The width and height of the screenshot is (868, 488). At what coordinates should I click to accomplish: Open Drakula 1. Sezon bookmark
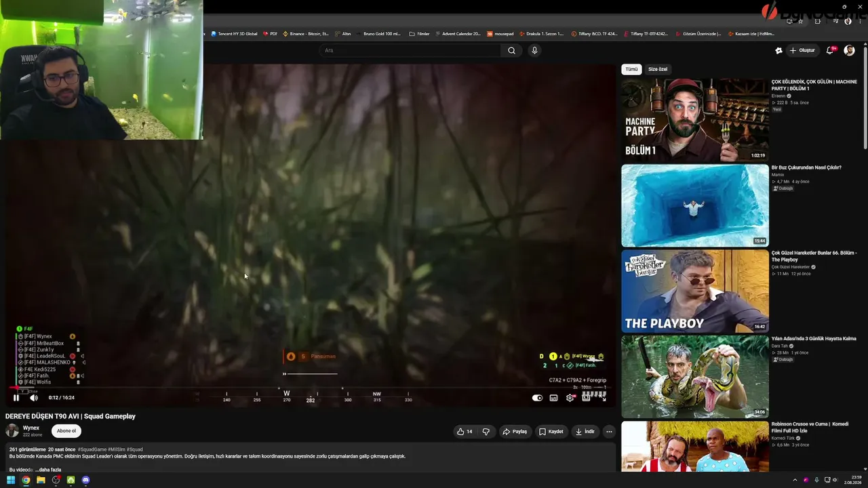(x=542, y=34)
